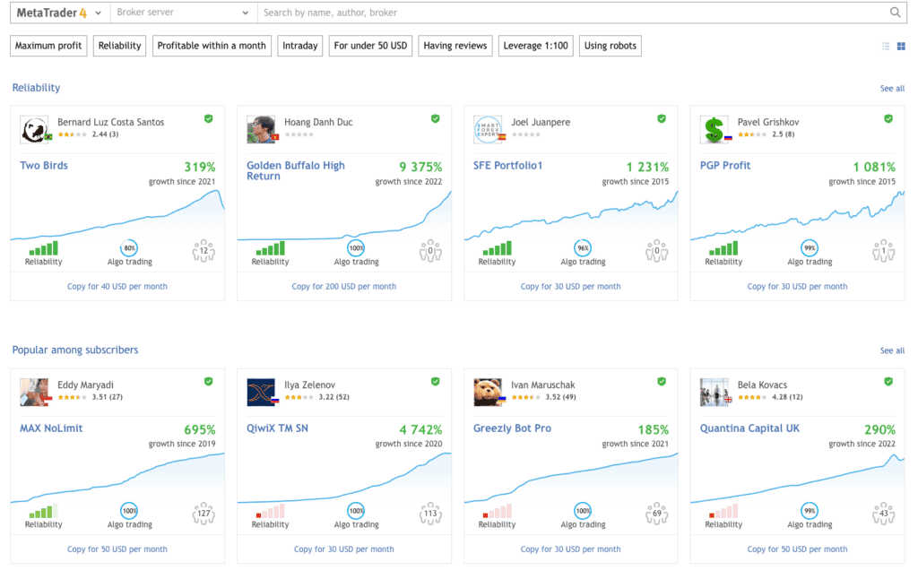
Task: Expand Reliability section with See all
Action: point(892,89)
